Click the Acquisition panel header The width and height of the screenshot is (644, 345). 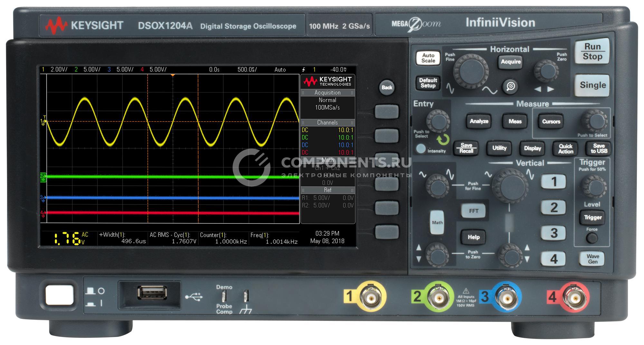pyautogui.click(x=327, y=93)
